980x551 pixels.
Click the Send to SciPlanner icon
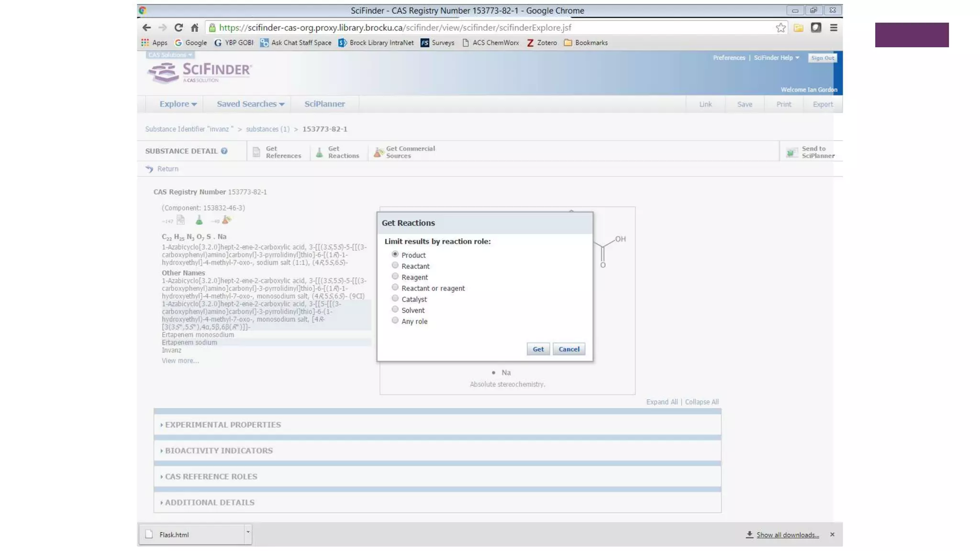pos(792,152)
